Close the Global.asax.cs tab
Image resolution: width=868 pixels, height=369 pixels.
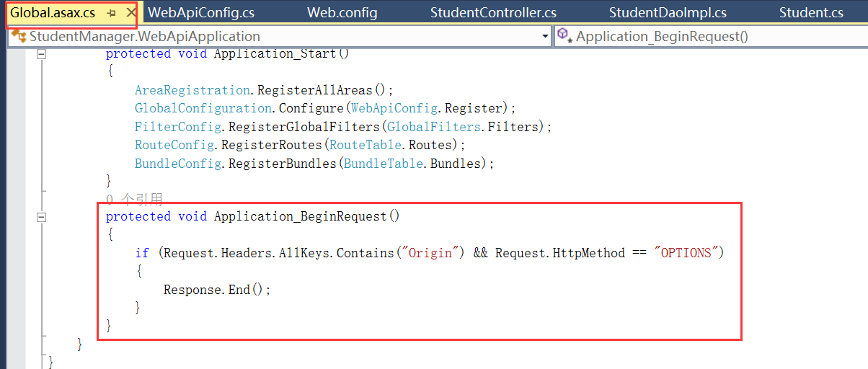130,13
